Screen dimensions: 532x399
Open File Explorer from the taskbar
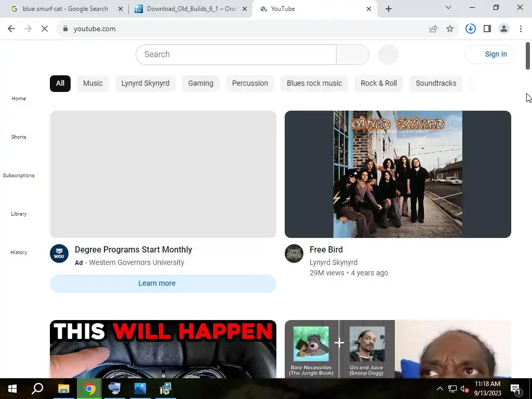(x=63, y=389)
